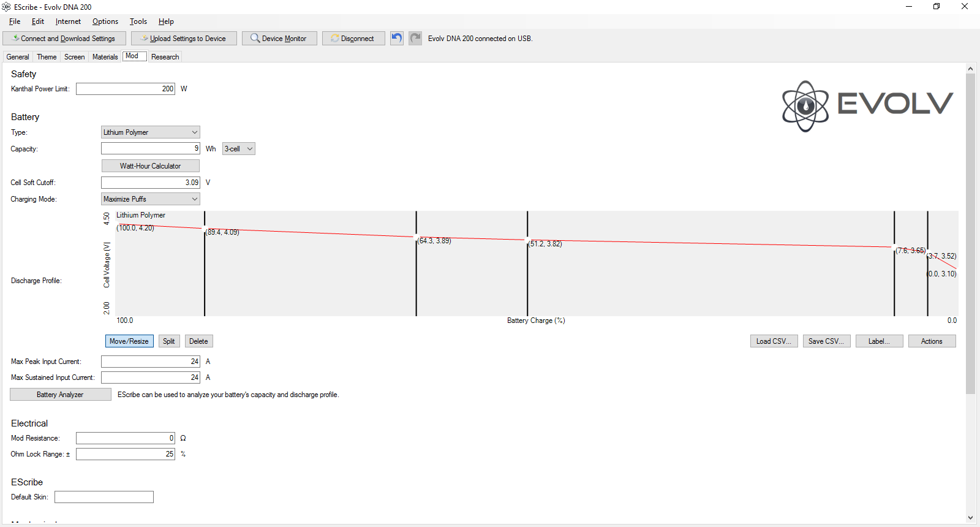Screen dimensions: 980x527
Task: Click Connect and Download Settings button
Action: click(x=64, y=39)
